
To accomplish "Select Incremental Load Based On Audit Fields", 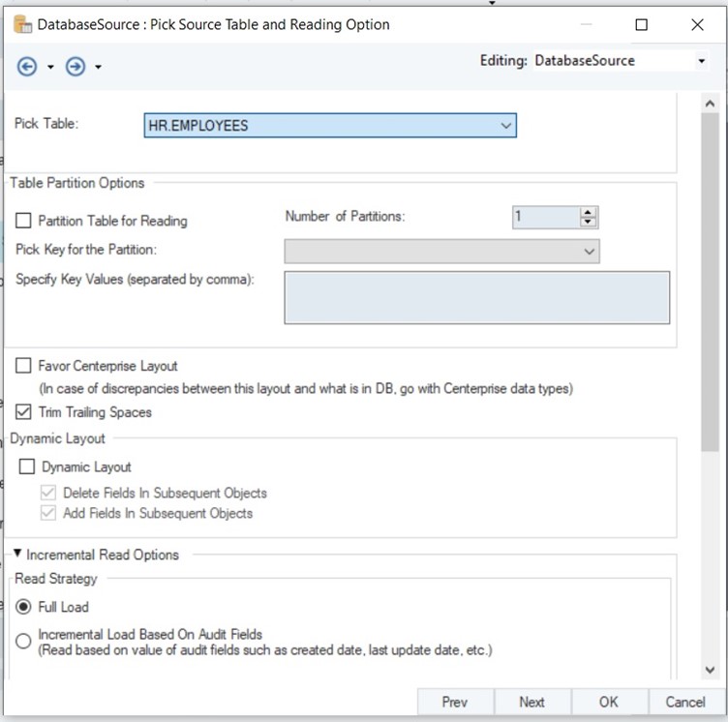I will [23, 642].
